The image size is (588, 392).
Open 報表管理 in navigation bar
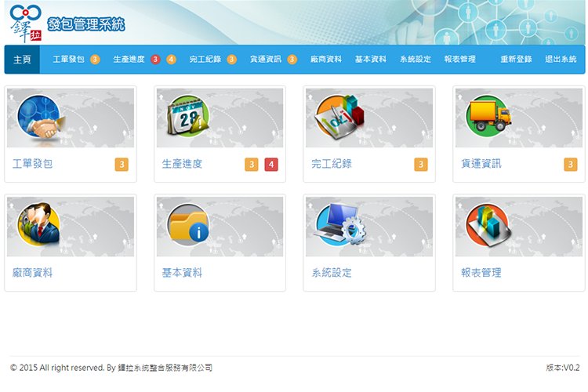pyautogui.click(x=459, y=60)
